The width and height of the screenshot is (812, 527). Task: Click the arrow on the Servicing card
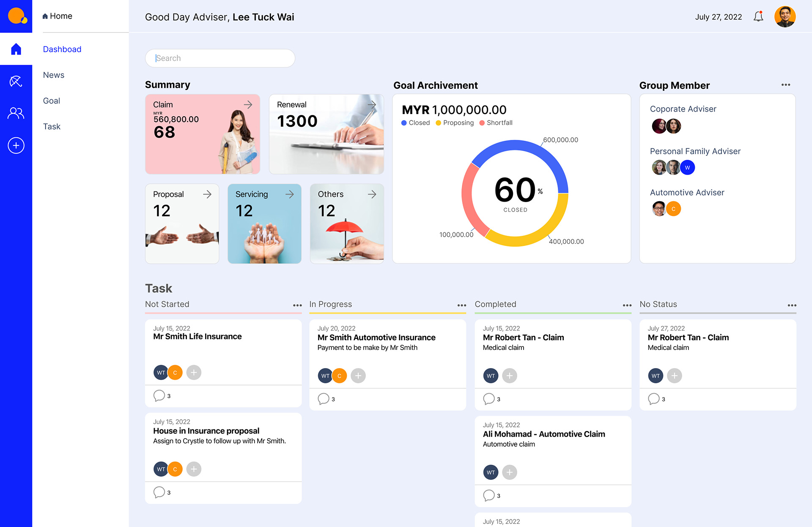point(290,194)
